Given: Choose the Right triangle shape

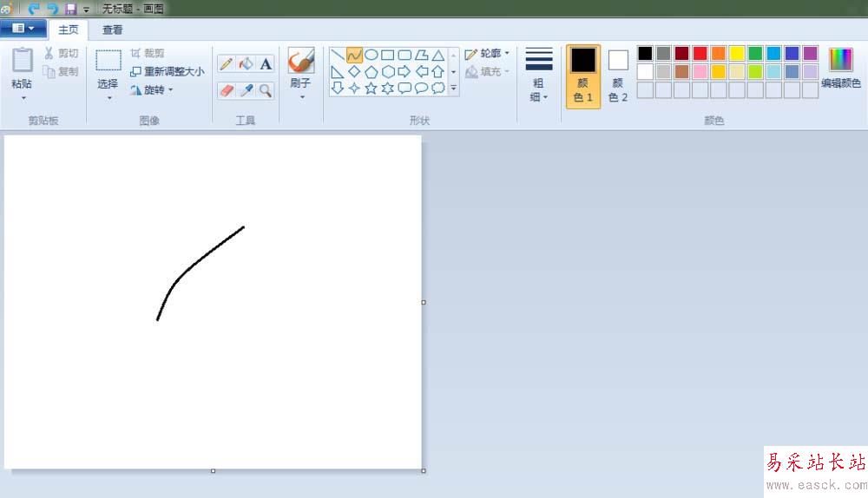Looking at the screenshot, I should click(338, 71).
